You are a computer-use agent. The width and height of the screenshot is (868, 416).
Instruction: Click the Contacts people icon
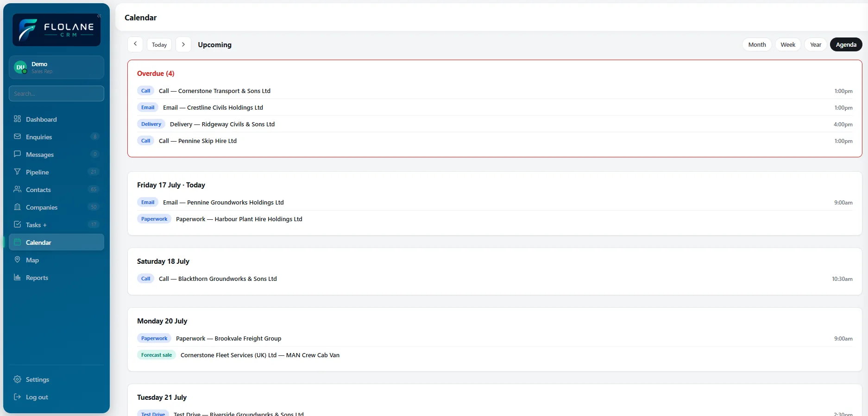coord(17,189)
